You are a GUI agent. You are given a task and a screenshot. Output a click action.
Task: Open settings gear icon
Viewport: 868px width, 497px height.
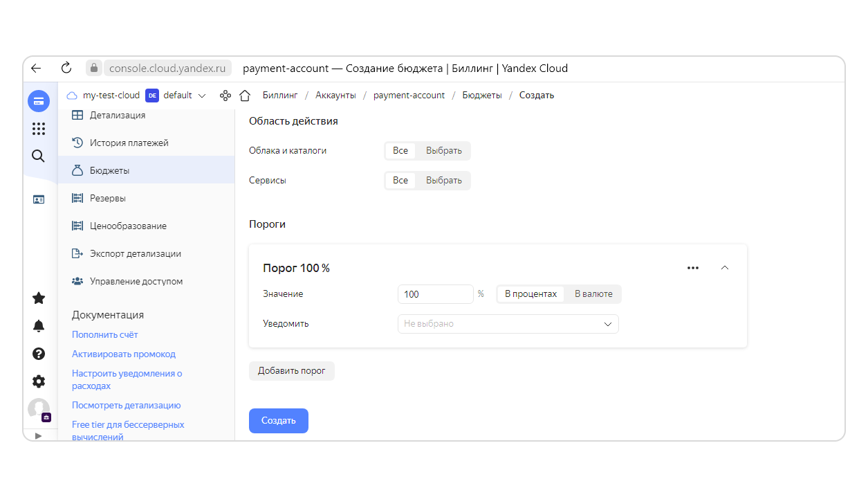[x=39, y=381]
